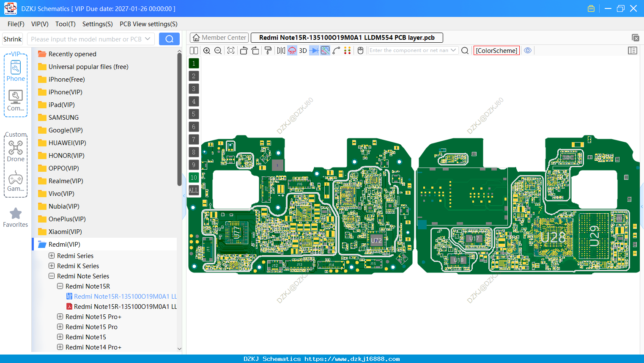Select PCB layer 10
This screenshot has width=644, height=363.
point(194,178)
